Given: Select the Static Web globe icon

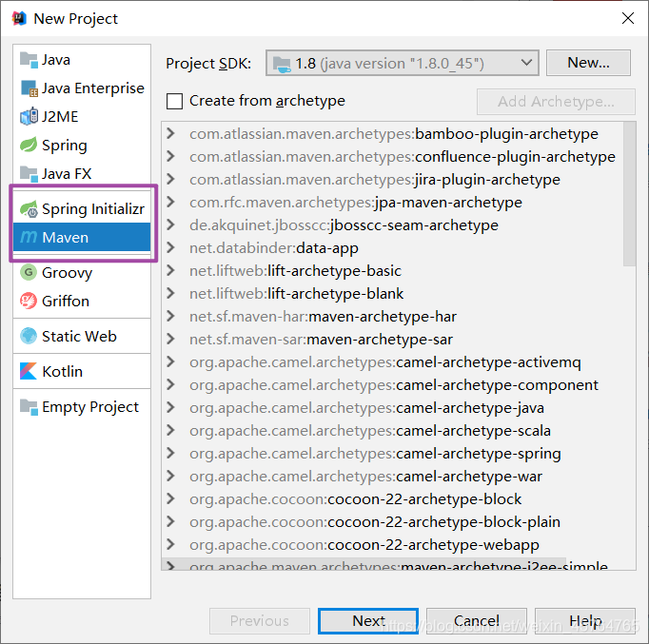Looking at the screenshot, I should pyautogui.click(x=29, y=336).
